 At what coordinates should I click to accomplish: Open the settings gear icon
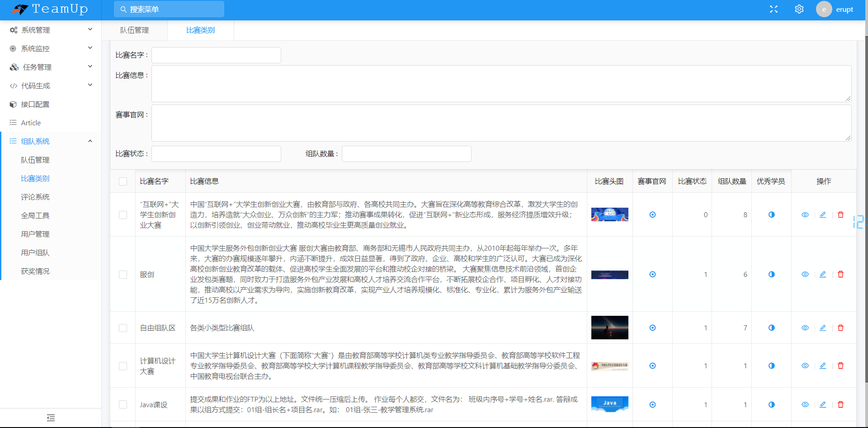[x=799, y=9]
